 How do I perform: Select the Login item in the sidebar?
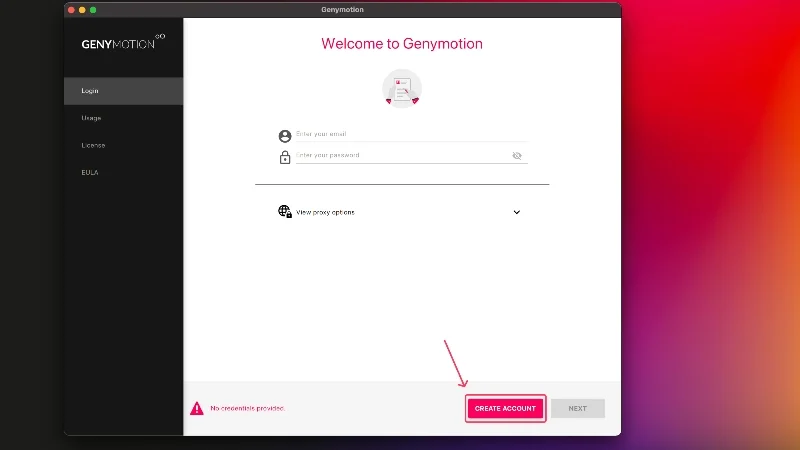[x=123, y=91]
